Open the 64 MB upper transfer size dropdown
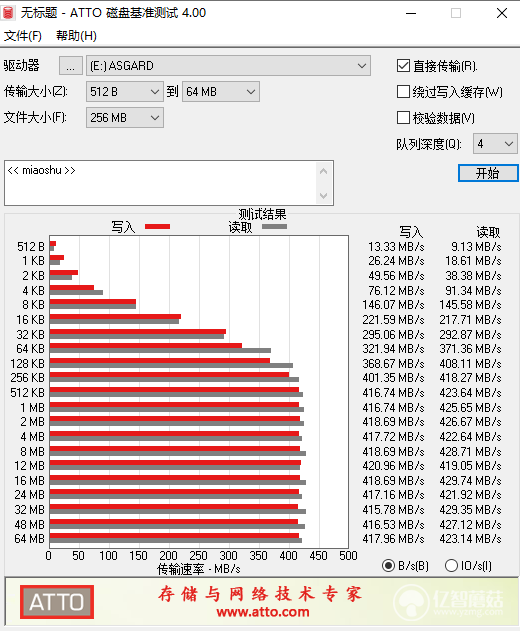 pyautogui.click(x=221, y=92)
